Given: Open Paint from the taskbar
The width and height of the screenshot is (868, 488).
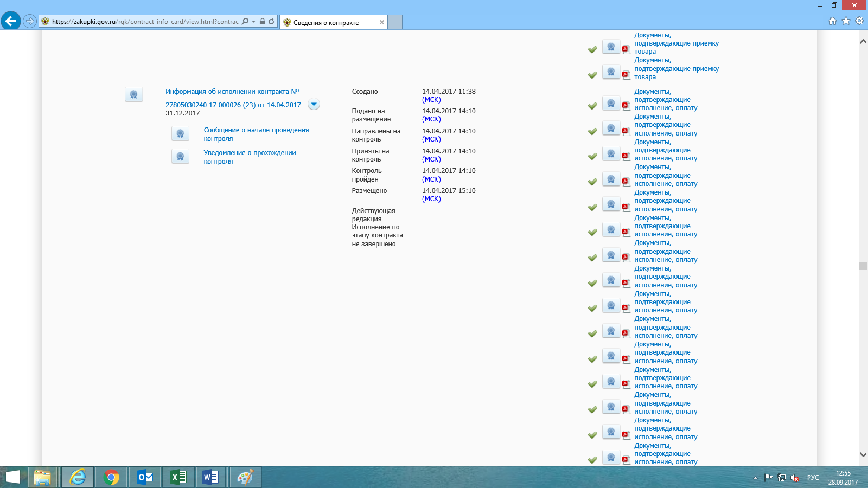Looking at the screenshot, I should (x=245, y=477).
